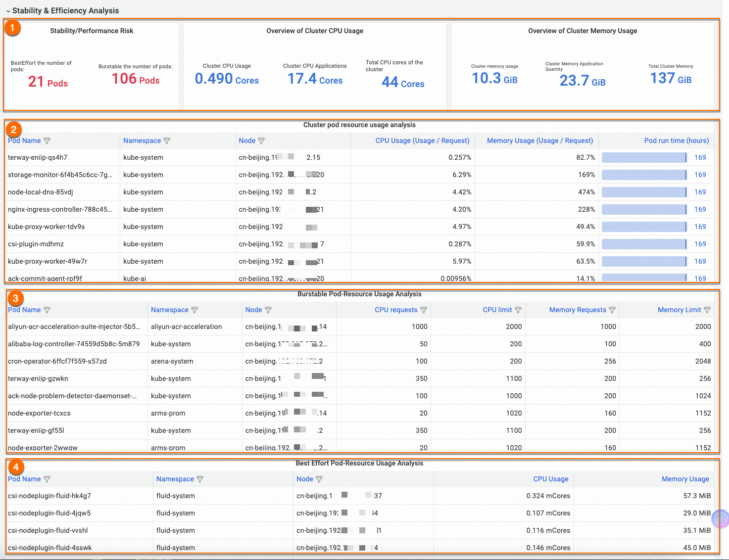The image size is (729, 560).
Task: Select pod csi-nodeplugin-fluid-4sswk
Action: [50, 548]
